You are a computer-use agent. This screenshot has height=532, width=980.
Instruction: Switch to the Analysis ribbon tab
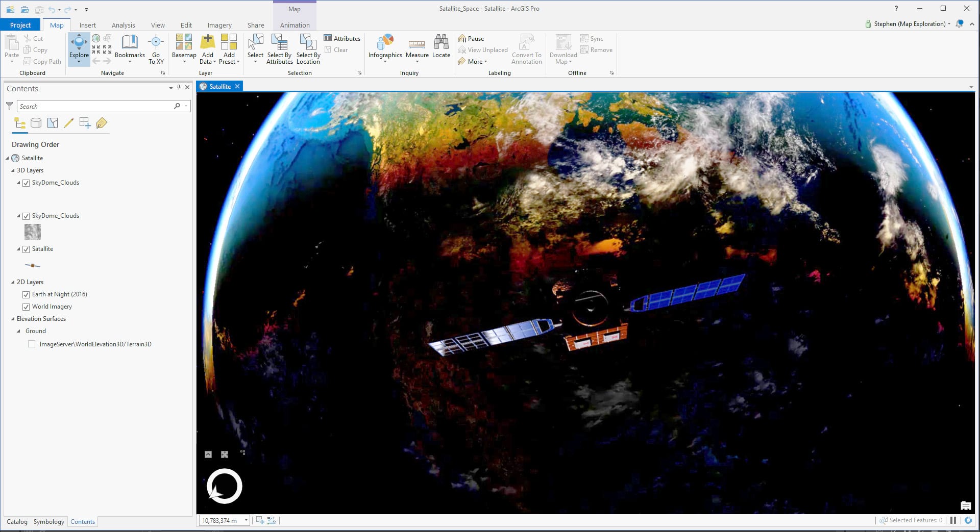point(124,25)
